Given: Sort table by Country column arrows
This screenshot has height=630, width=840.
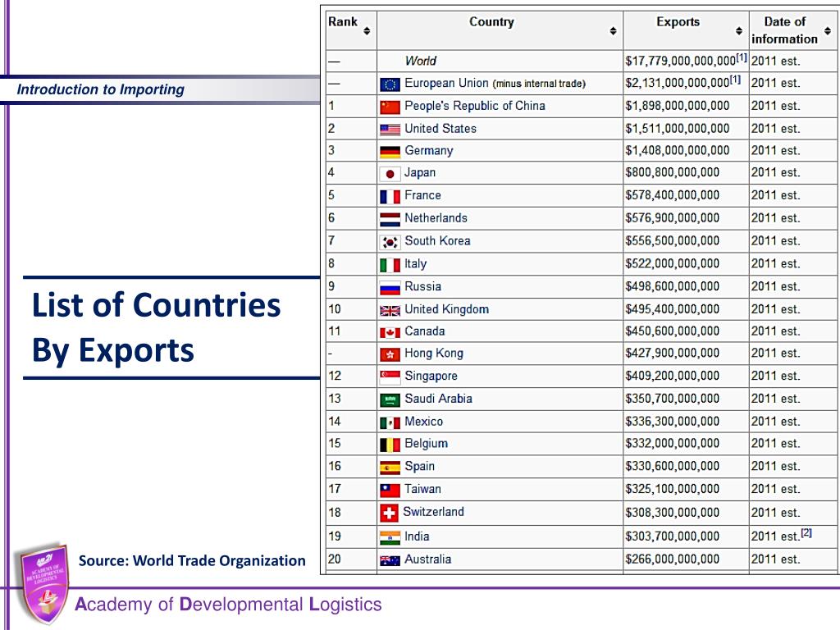Looking at the screenshot, I should 614,31.
